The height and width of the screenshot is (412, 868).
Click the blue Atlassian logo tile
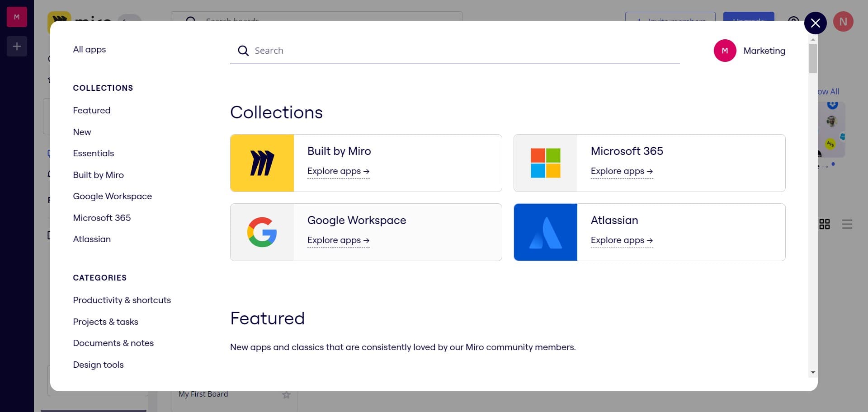point(546,232)
